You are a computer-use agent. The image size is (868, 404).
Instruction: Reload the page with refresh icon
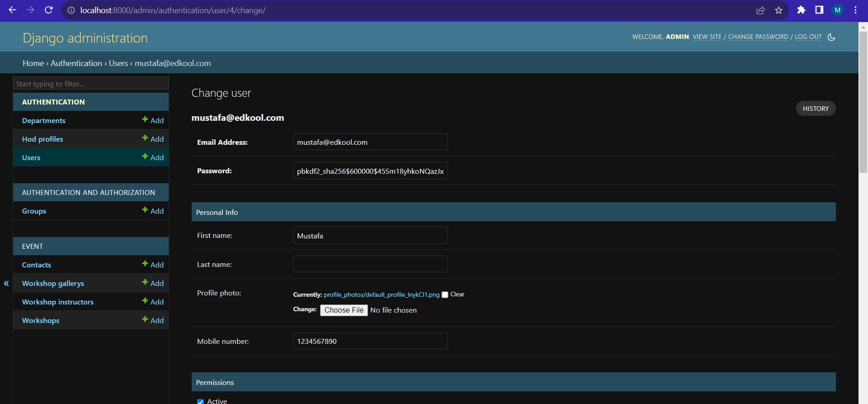click(x=49, y=10)
